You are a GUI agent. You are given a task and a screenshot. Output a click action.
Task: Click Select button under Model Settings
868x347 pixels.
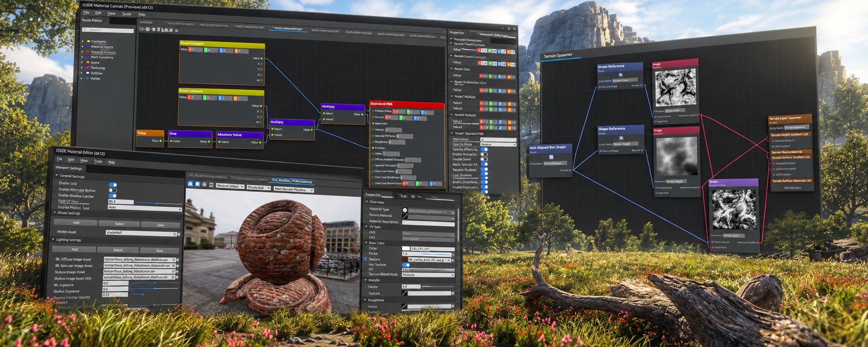point(119,224)
